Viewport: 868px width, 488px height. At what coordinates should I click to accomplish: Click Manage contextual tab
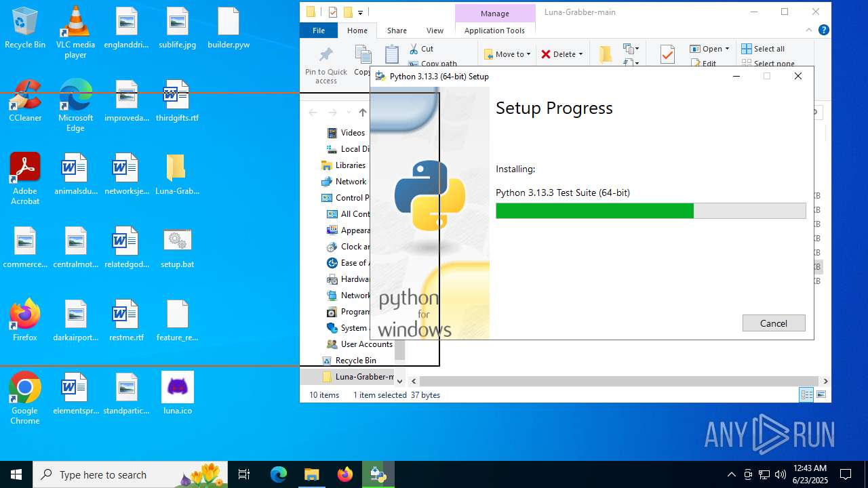(494, 14)
